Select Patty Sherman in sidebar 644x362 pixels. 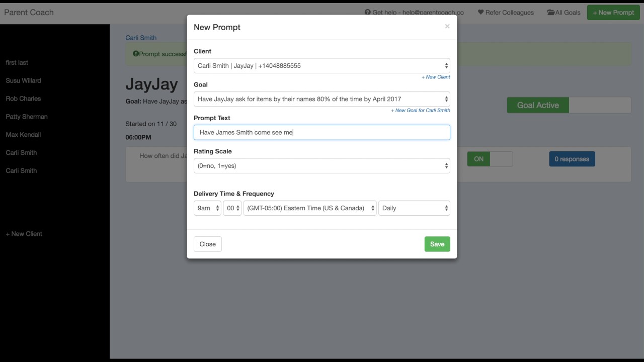[27, 117]
